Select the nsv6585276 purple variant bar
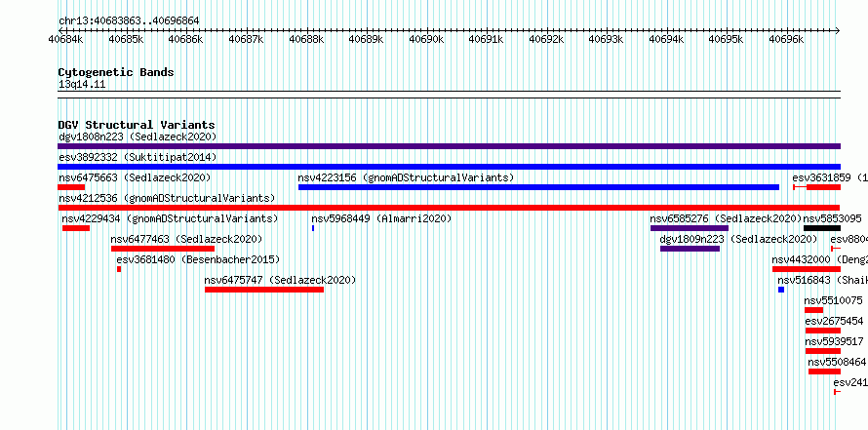 (x=690, y=228)
